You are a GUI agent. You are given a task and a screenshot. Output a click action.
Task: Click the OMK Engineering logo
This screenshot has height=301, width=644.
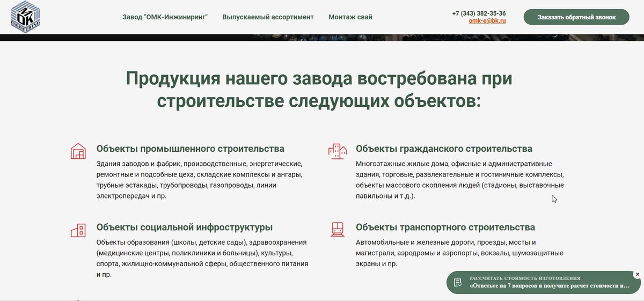coord(25,16)
